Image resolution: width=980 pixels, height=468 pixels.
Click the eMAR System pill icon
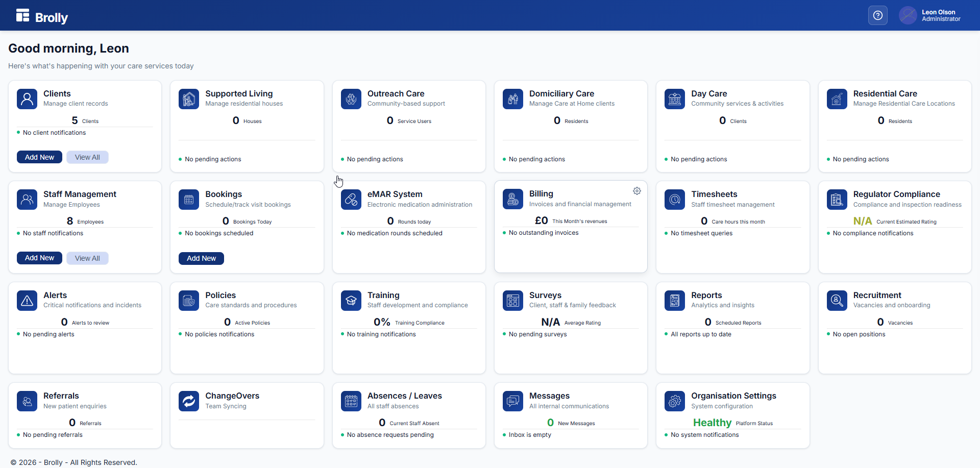pyautogui.click(x=351, y=200)
